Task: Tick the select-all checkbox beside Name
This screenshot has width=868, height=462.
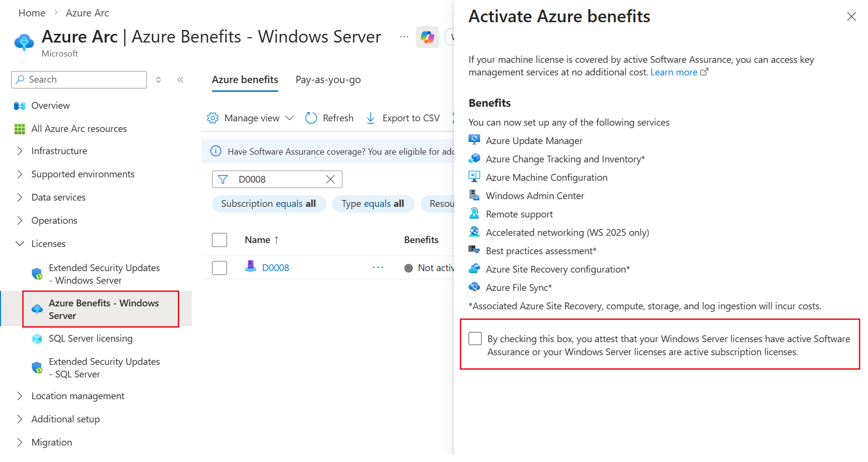Action: pos(220,240)
